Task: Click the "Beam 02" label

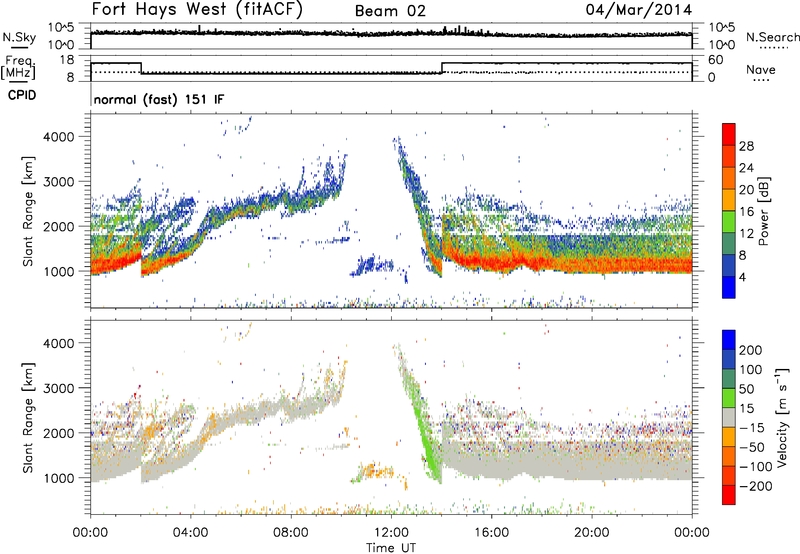Action: [x=390, y=11]
